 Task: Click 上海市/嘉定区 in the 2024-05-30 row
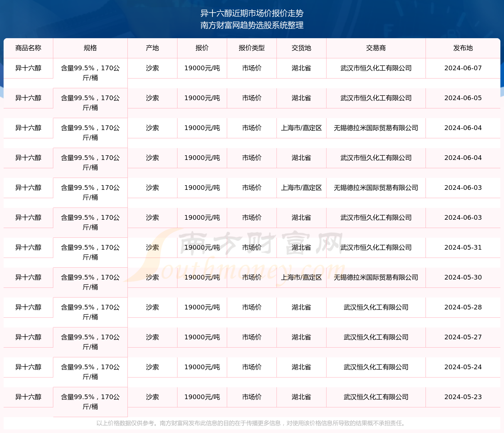pyautogui.click(x=302, y=277)
